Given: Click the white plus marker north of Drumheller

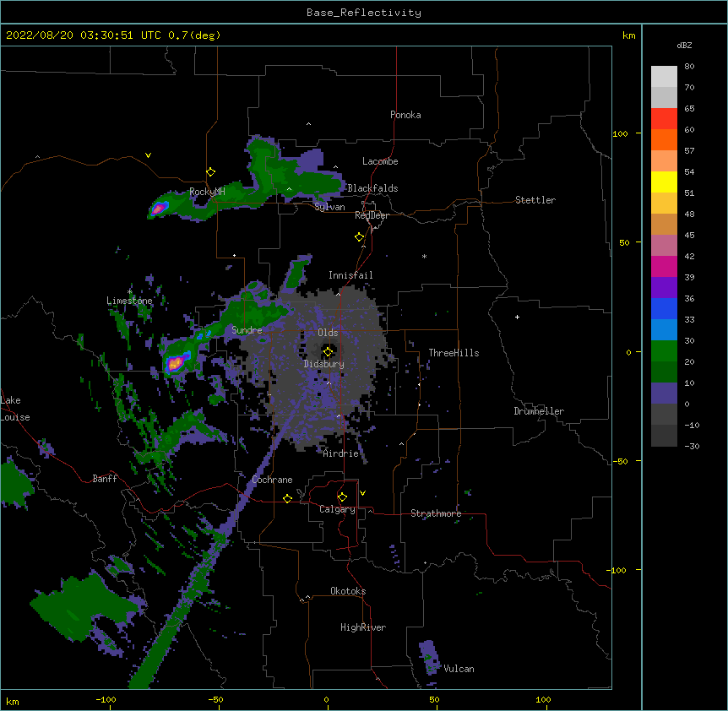Looking at the screenshot, I should tap(517, 317).
